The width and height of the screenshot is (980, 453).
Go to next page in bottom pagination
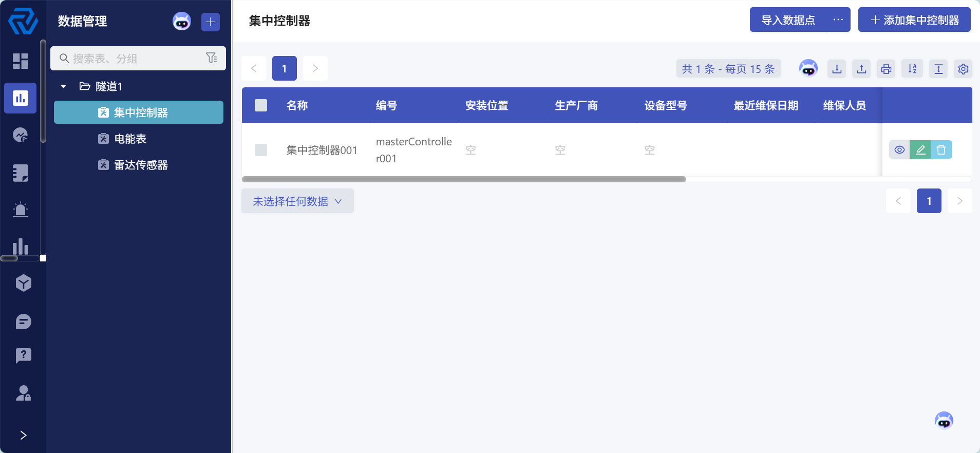960,201
